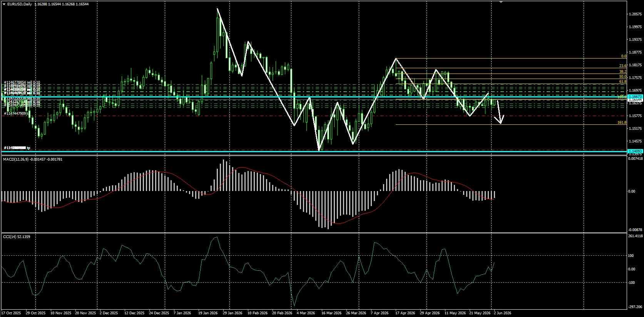Click the 17 Apr 2026 date label
Image resolution: width=644 pixels, height=317 pixels.
405,313
